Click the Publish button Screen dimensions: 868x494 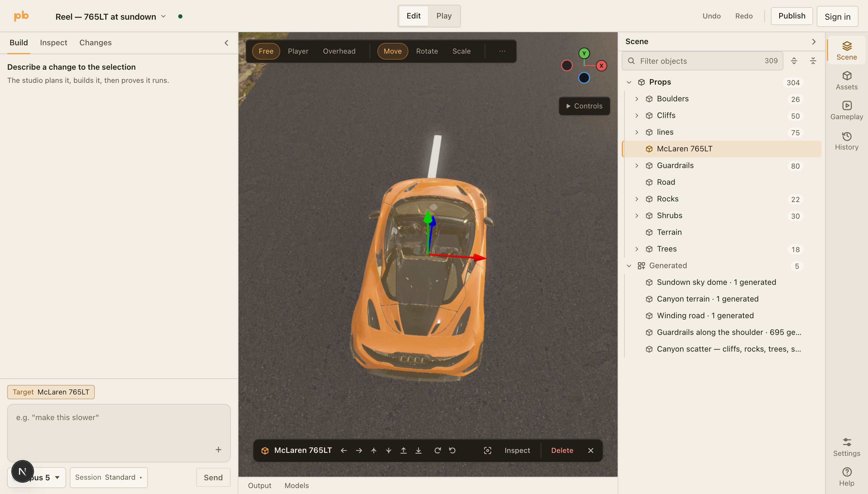pyautogui.click(x=792, y=16)
